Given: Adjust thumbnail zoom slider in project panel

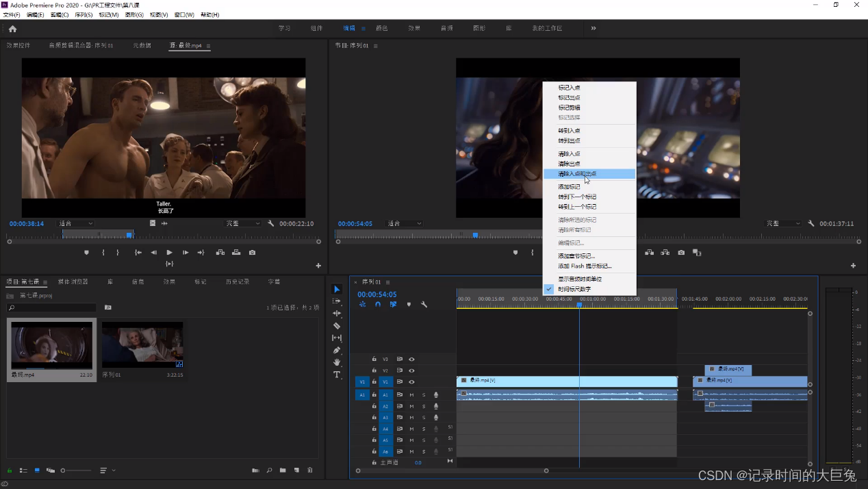Looking at the screenshot, I should click(x=76, y=471).
